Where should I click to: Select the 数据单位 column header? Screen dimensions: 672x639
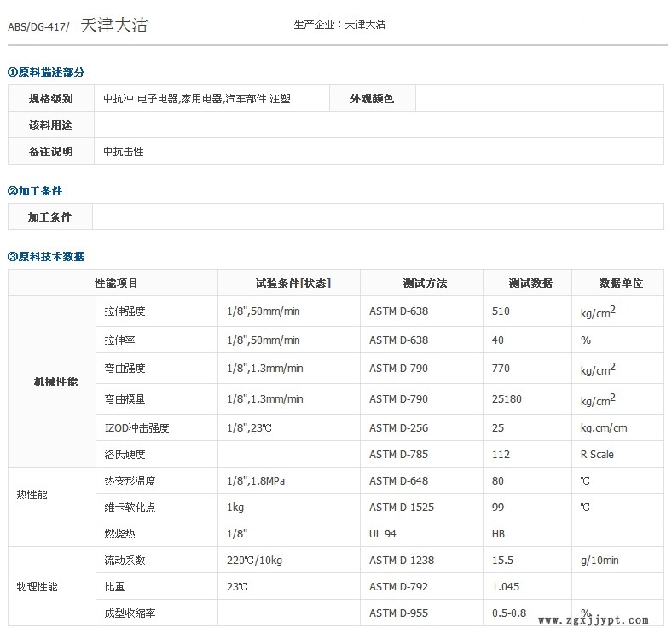coord(617,283)
